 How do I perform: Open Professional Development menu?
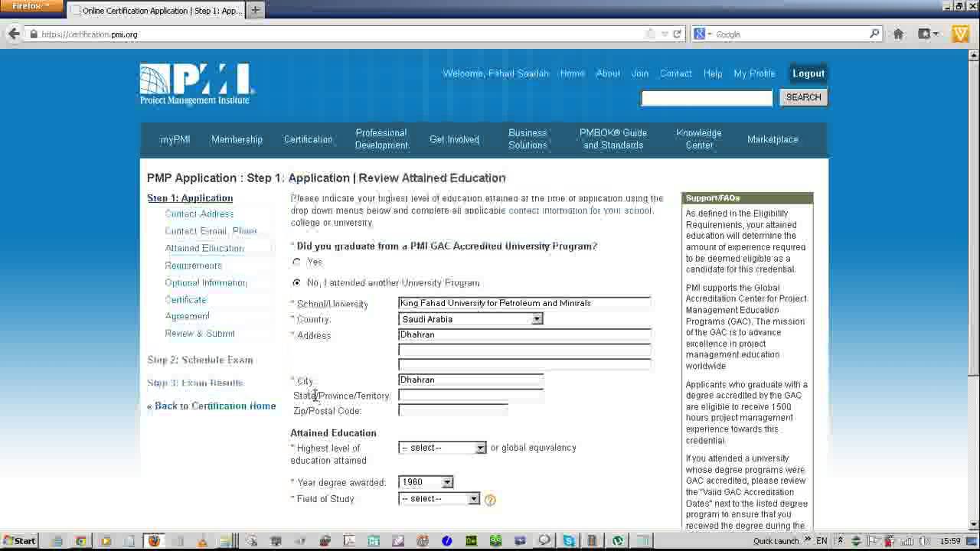tap(381, 139)
